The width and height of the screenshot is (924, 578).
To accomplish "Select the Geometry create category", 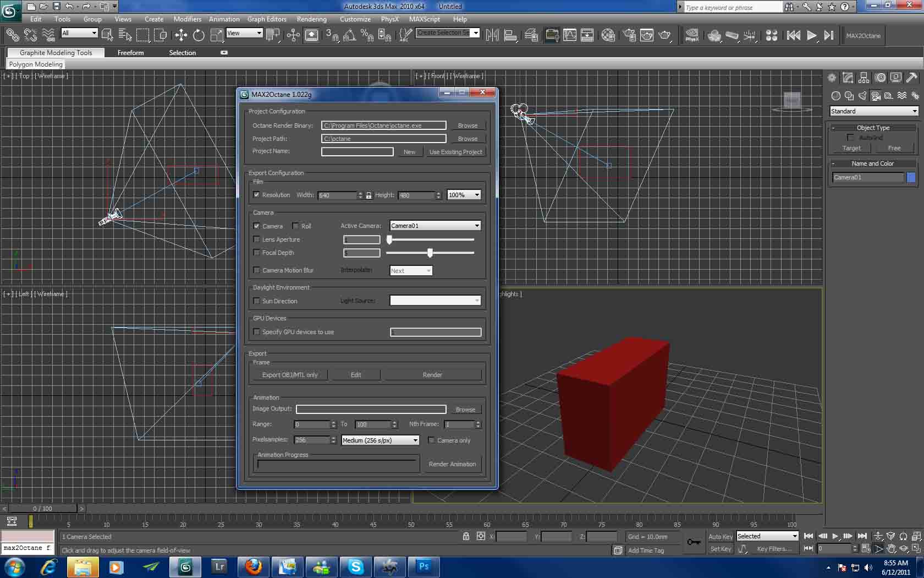I will tap(835, 96).
